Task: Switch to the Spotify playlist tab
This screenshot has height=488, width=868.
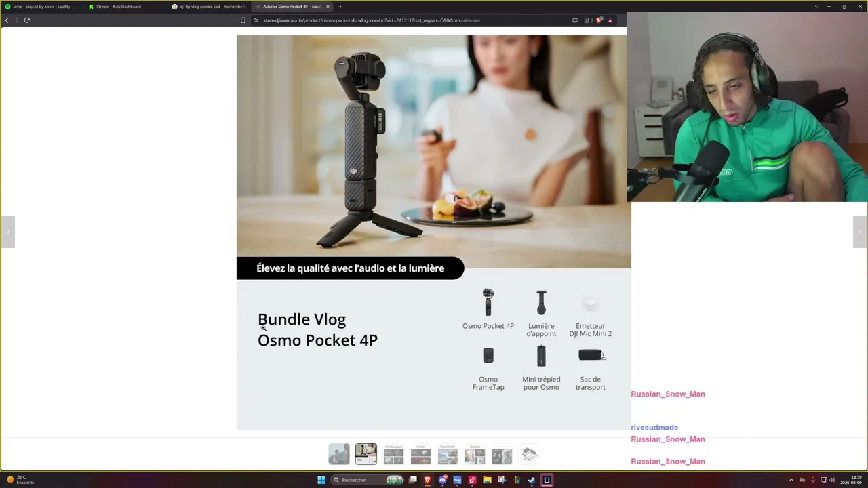Action: pos(42,7)
